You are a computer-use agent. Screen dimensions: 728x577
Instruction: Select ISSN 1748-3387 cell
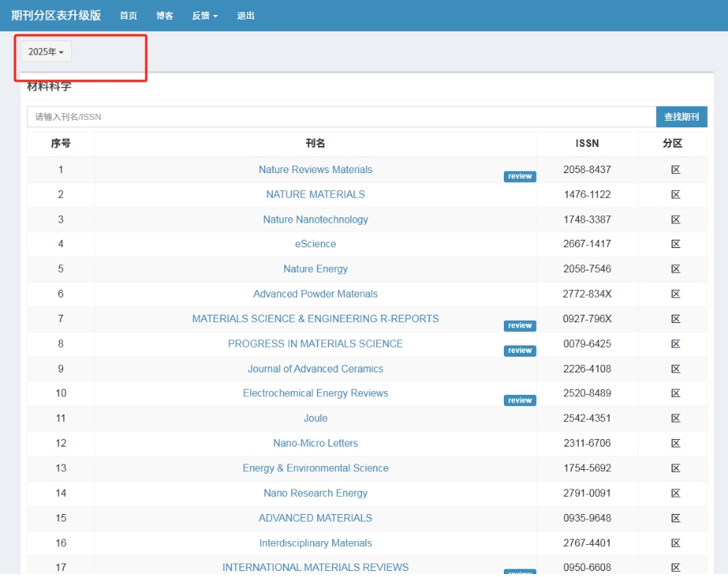tap(587, 220)
